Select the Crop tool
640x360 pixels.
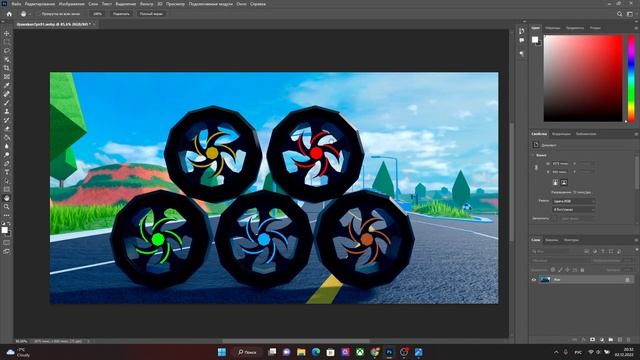coord(7,68)
